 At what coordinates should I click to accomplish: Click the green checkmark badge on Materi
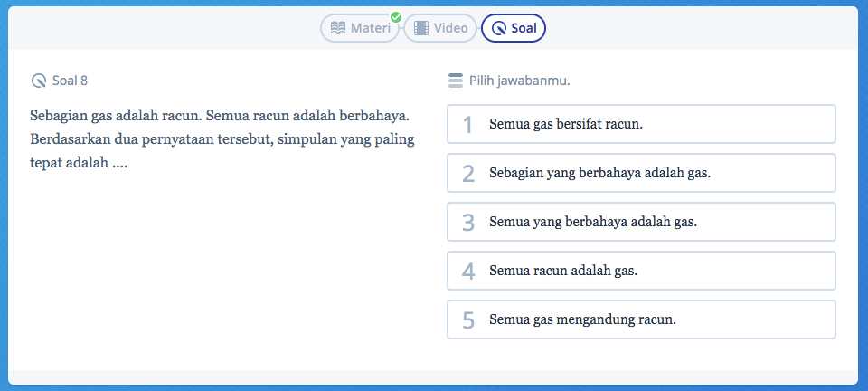tap(395, 16)
